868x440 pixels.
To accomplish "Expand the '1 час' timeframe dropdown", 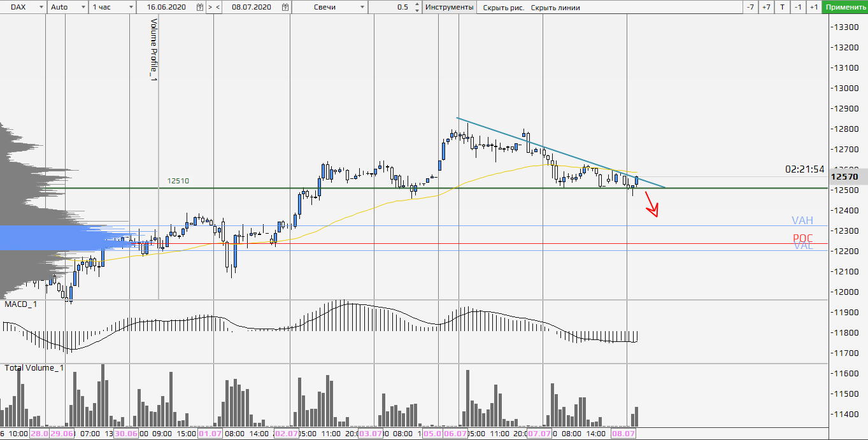I will coord(131,7).
